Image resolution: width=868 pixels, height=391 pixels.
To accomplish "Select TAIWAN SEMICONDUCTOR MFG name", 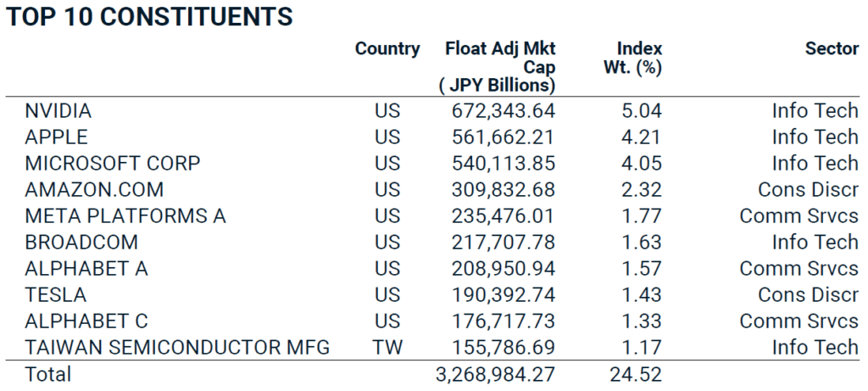I will tap(177, 347).
